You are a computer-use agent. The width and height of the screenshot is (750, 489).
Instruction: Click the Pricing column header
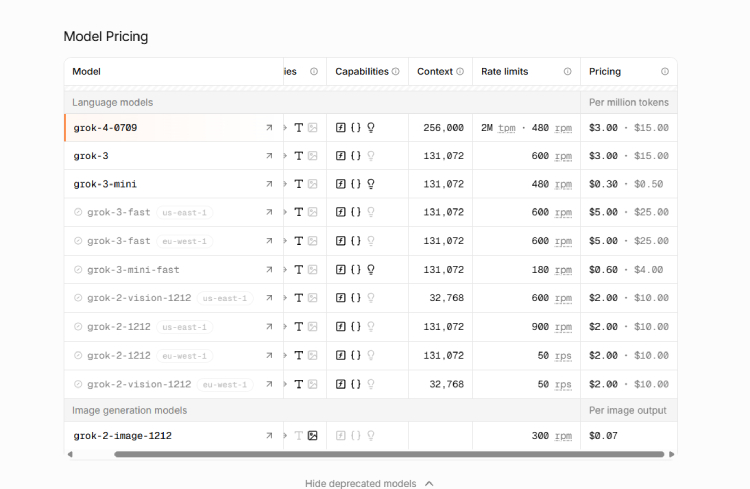coord(605,71)
